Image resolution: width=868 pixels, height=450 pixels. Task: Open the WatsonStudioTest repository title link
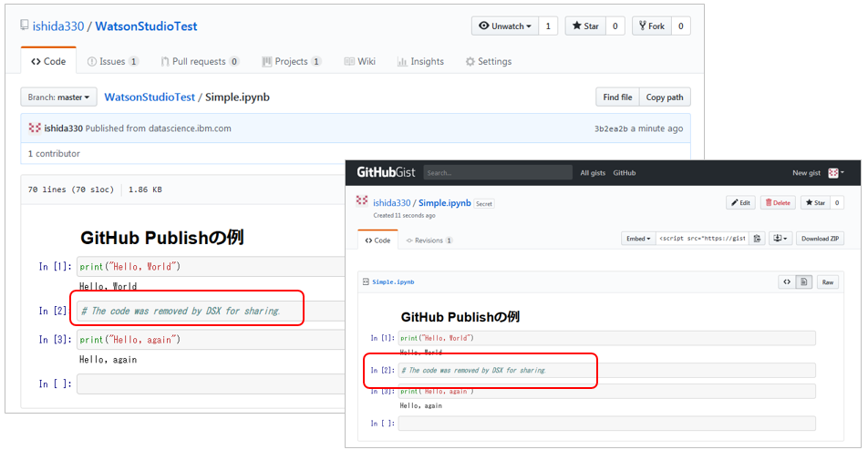(146, 26)
